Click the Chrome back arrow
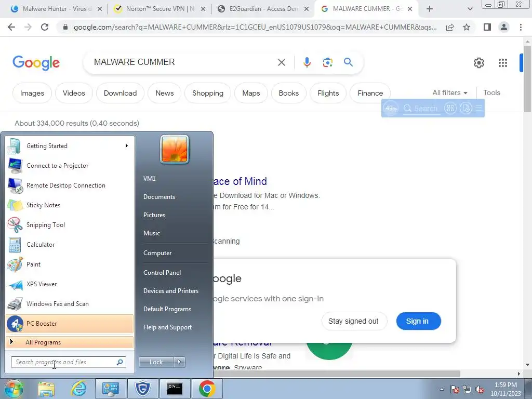532x399 pixels. click(x=11, y=27)
